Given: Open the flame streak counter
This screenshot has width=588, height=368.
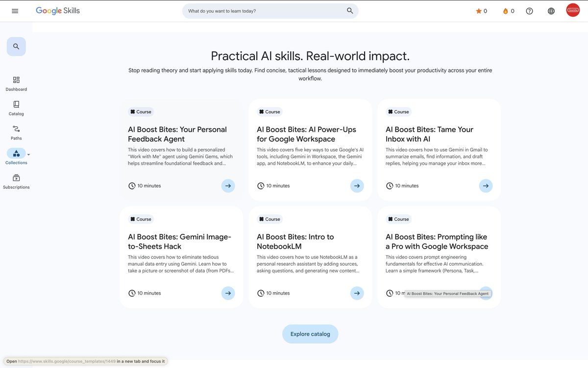Looking at the screenshot, I should point(509,11).
